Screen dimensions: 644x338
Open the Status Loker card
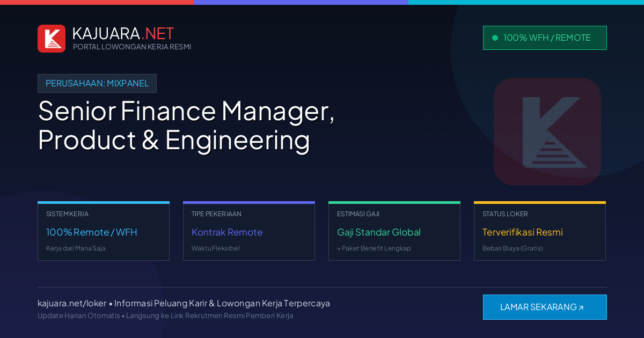coord(540,231)
